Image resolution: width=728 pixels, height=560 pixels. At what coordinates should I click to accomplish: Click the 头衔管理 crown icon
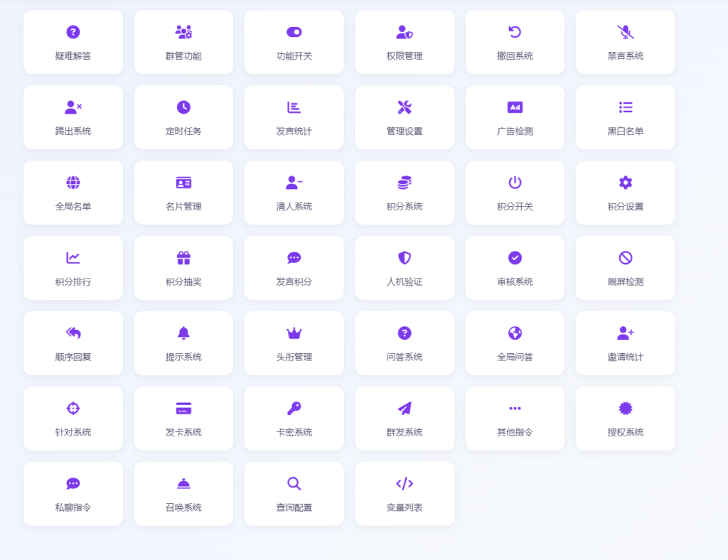pos(294,333)
